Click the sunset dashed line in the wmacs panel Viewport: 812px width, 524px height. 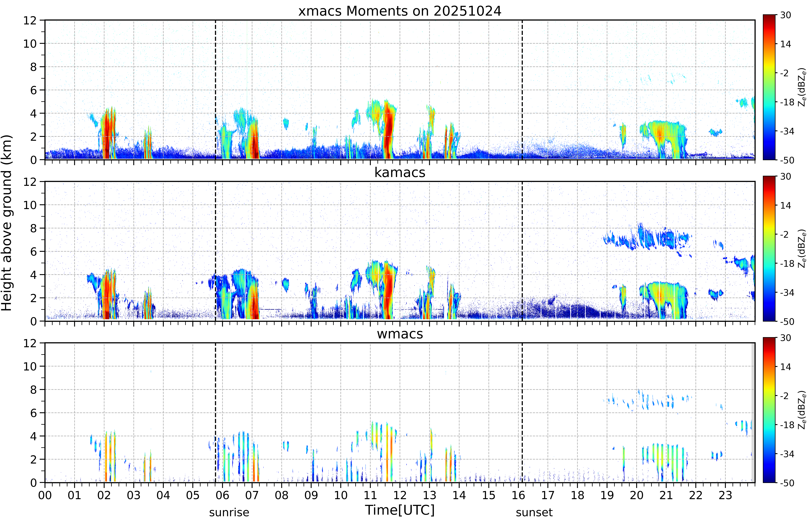pos(522,413)
